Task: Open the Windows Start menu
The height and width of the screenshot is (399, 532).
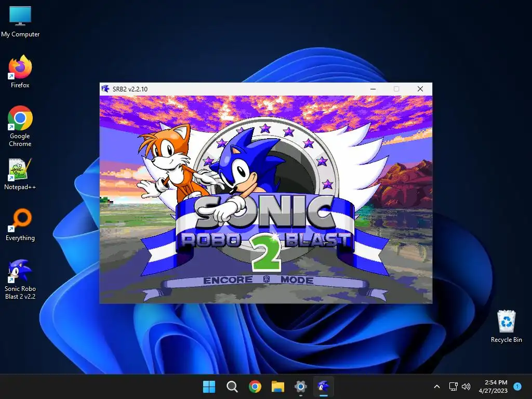Action: (x=209, y=387)
